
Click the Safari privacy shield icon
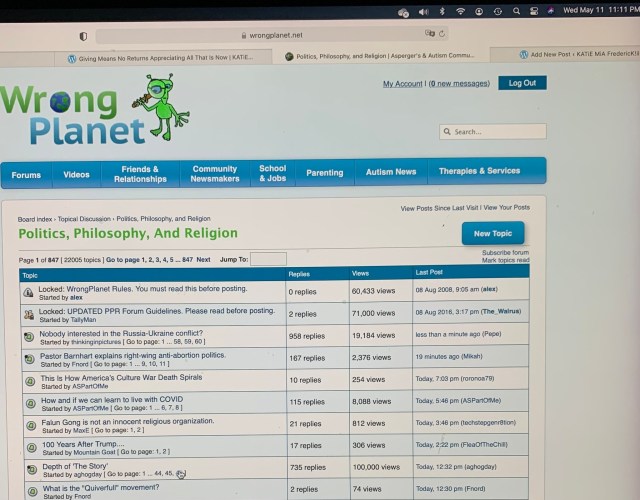83,36
